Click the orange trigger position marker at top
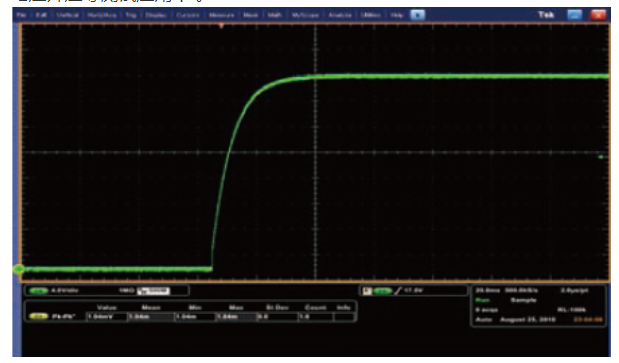The width and height of the screenshot is (619, 363). pyautogui.click(x=221, y=26)
